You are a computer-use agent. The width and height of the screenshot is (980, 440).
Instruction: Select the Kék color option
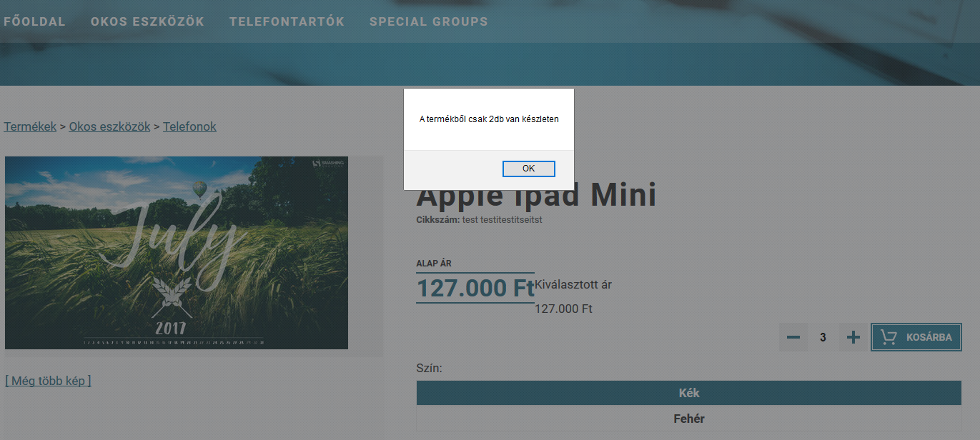point(688,393)
